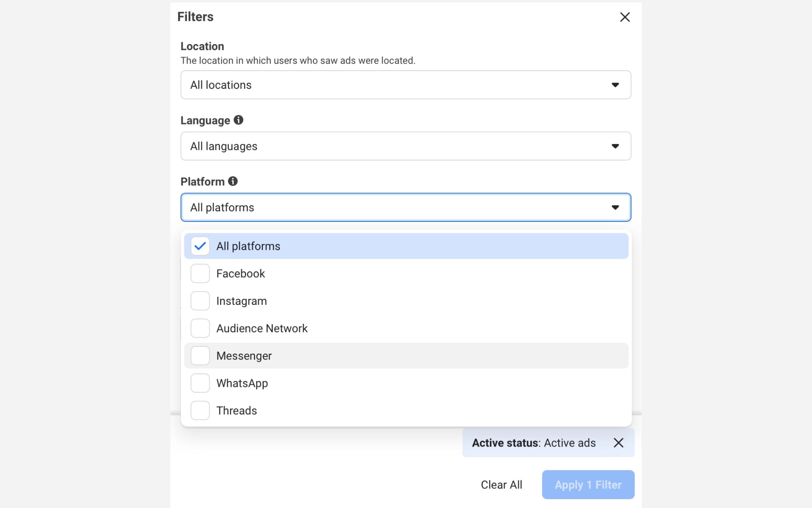Image resolution: width=812 pixels, height=508 pixels.
Task: Click the Language info icon
Action: [x=239, y=120]
